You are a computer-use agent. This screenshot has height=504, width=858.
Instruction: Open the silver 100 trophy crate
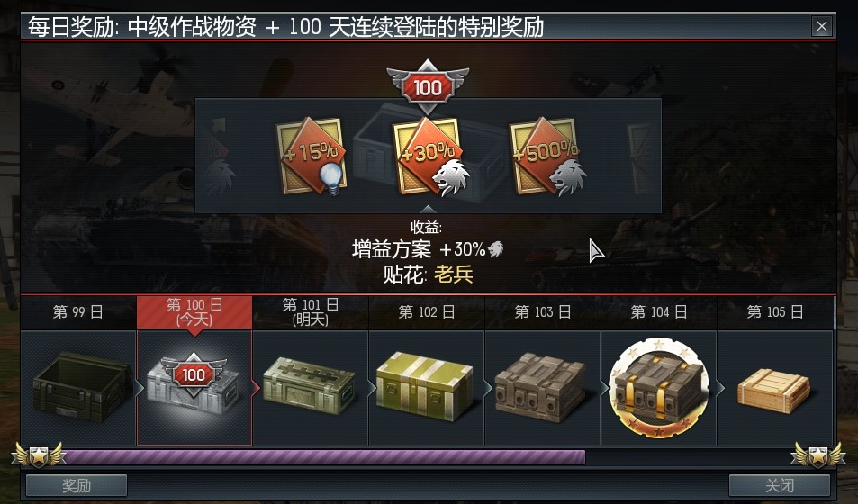(194, 383)
